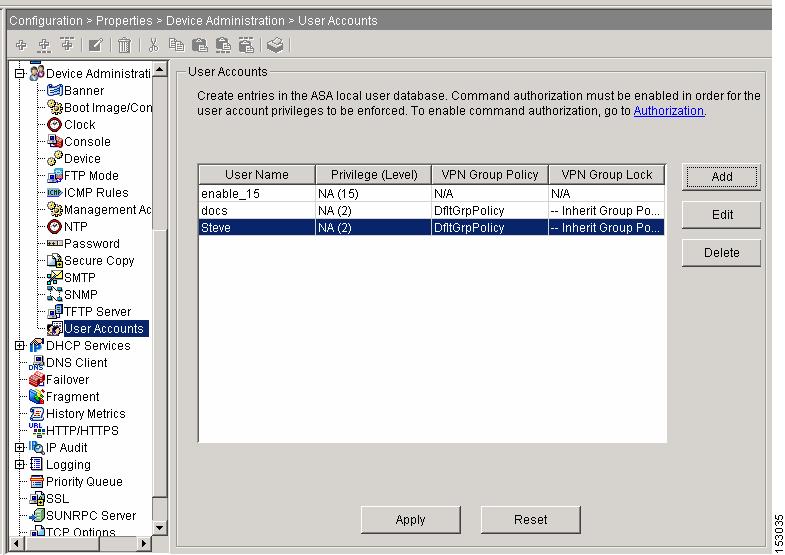
Task: Select FTP Mode in the tree
Action: coord(91,176)
